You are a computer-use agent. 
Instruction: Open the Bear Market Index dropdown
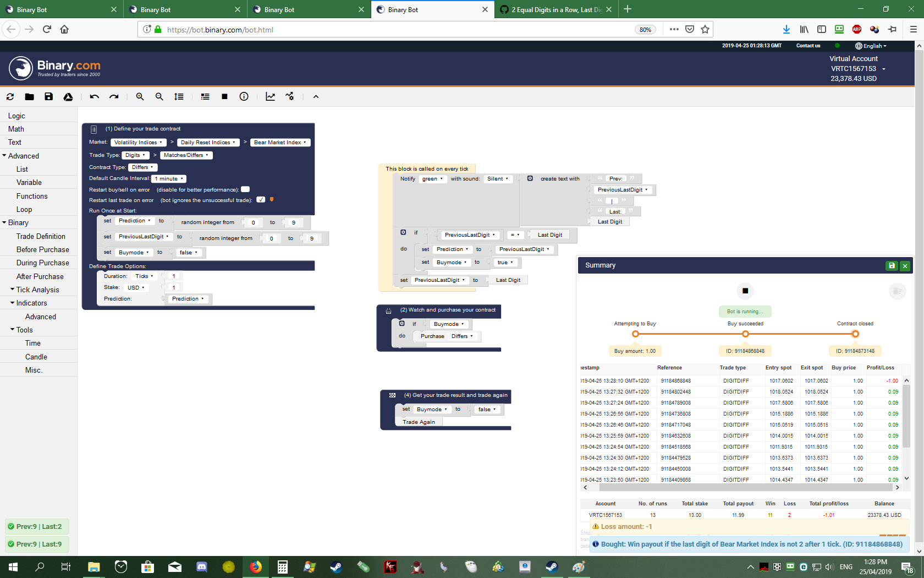(x=280, y=142)
